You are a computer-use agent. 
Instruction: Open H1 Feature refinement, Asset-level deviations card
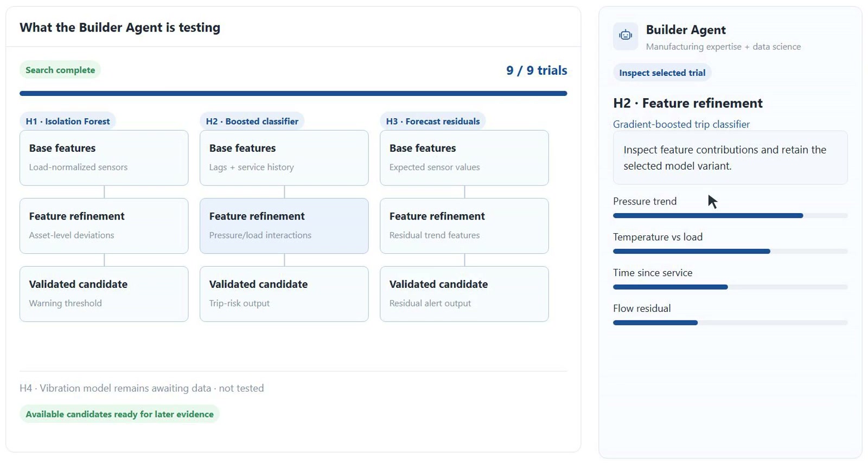click(104, 226)
